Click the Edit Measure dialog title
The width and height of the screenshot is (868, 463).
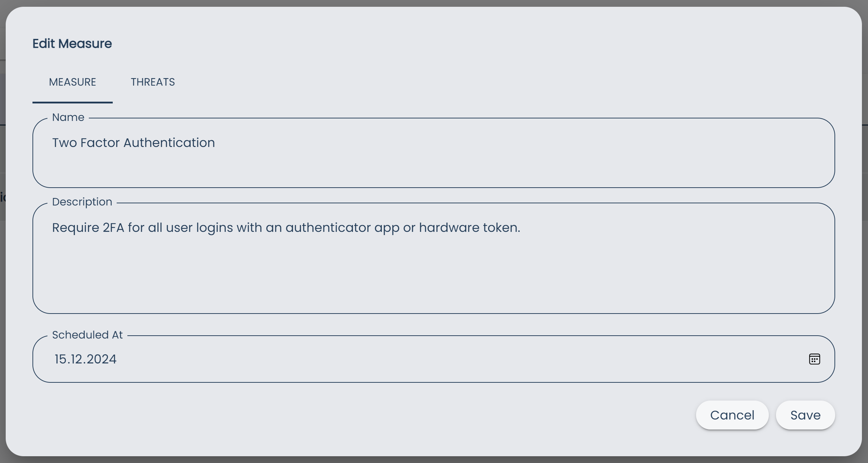point(72,43)
